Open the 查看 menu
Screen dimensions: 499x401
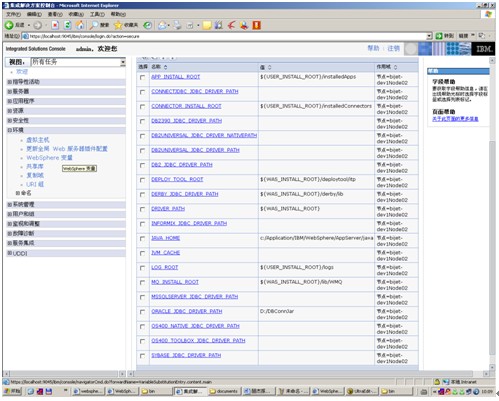click(x=55, y=14)
